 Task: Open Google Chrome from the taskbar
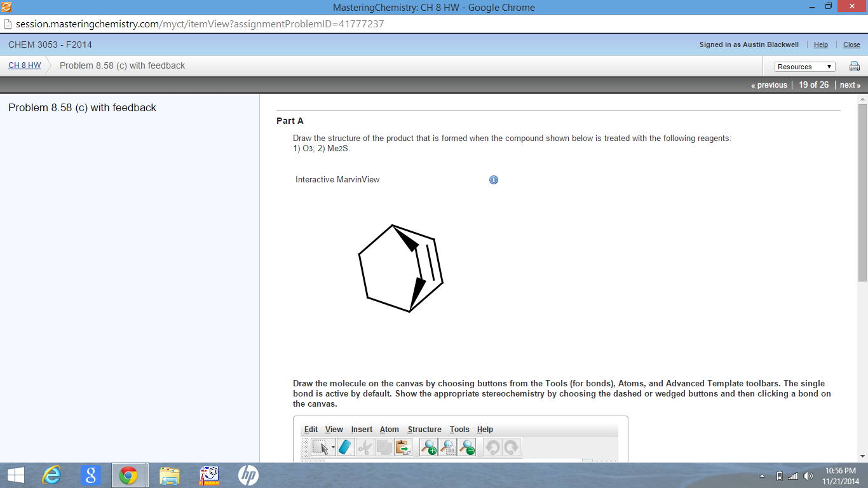[129, 475]
